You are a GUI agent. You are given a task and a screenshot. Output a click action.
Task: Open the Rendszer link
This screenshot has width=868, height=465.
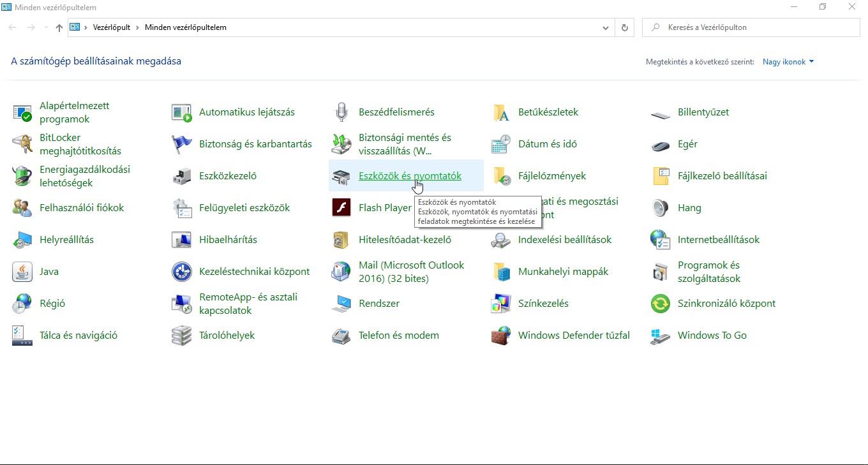[x=379, y=304]
